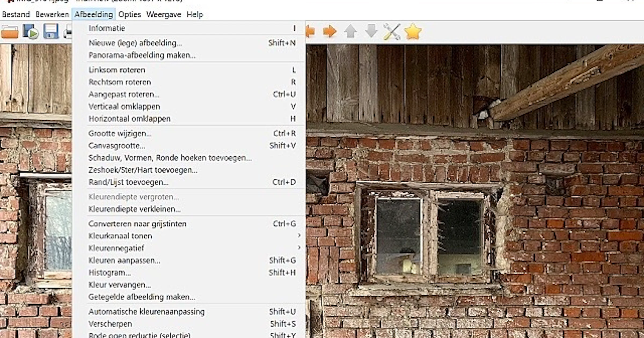This screenshot has width=644, height=338.
Task: Choose Getegelde afbeelding maken...
Action: (189, 297)
